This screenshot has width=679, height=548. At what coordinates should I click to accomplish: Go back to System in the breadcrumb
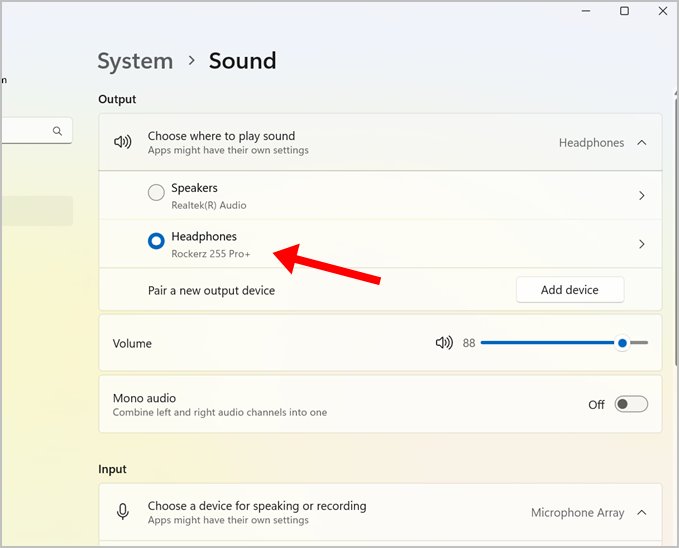tap(135, 61)
